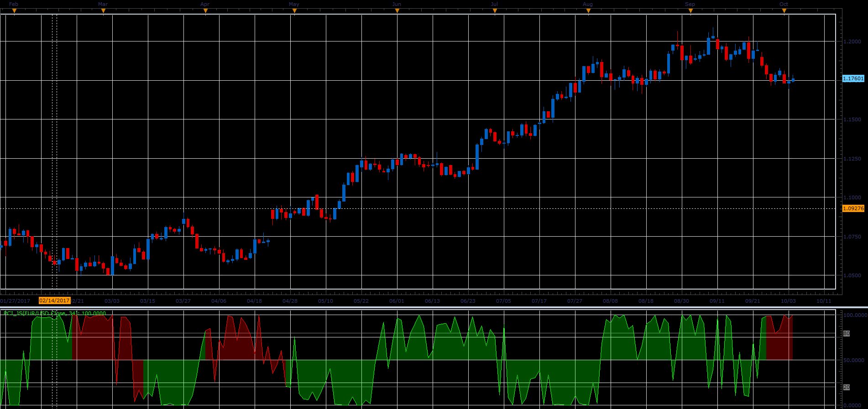The height and width of the screenshot is (409, 868).
Task: Click the orange triangle marker under Jun
Action: pos(397,12)
